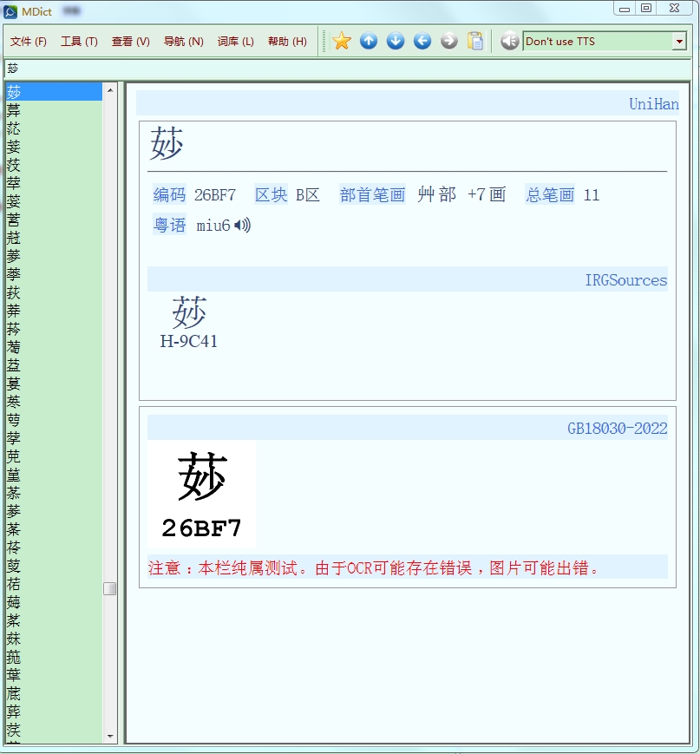This screenshot has width=700, height=754.
Task: Click the clipboard paste icon in toolbar
Action: click(475, 41)
